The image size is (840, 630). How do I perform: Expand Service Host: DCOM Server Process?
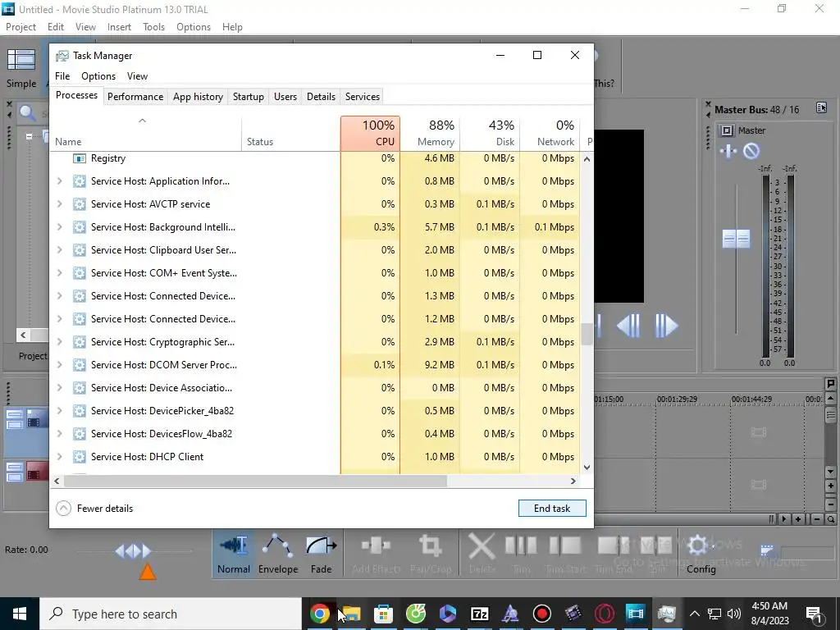[x=59, y=365]
